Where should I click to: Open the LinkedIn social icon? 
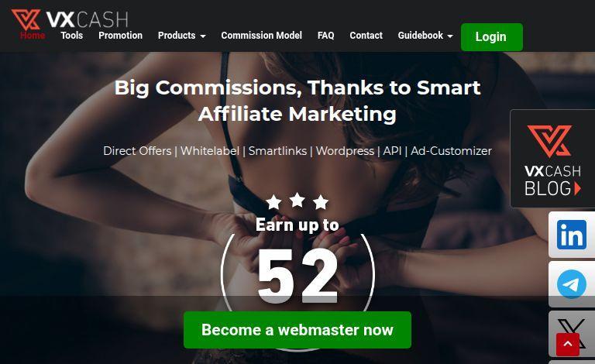[572, 235]
